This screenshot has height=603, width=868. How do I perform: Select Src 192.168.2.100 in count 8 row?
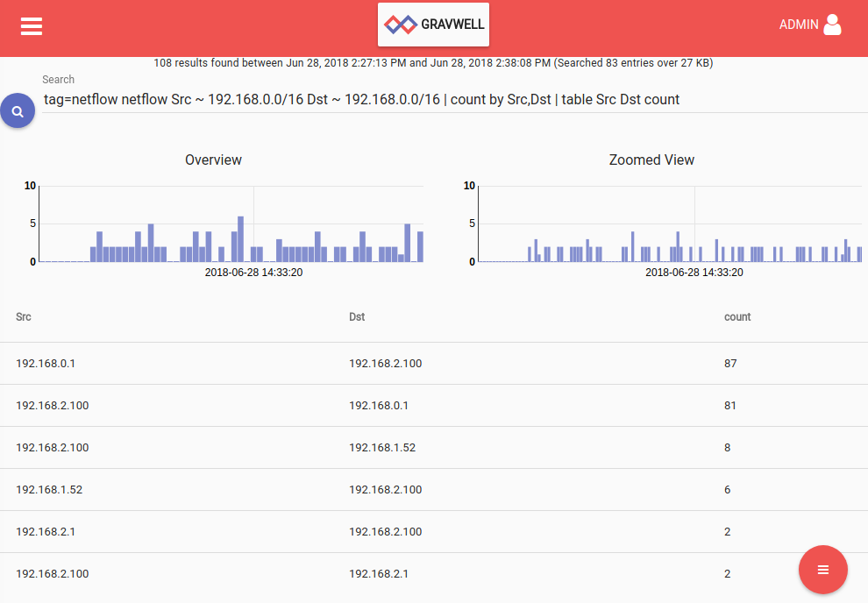coord(52,448)
